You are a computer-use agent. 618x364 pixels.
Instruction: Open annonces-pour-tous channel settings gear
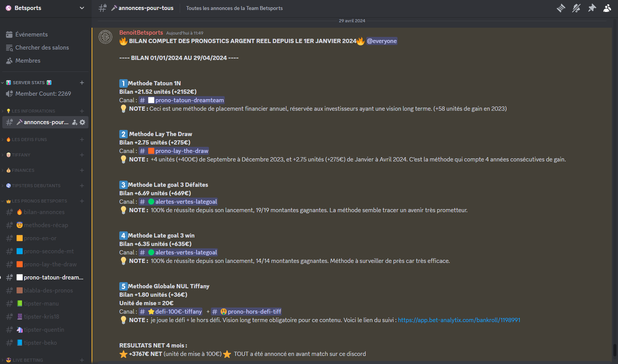pos(82,122)
